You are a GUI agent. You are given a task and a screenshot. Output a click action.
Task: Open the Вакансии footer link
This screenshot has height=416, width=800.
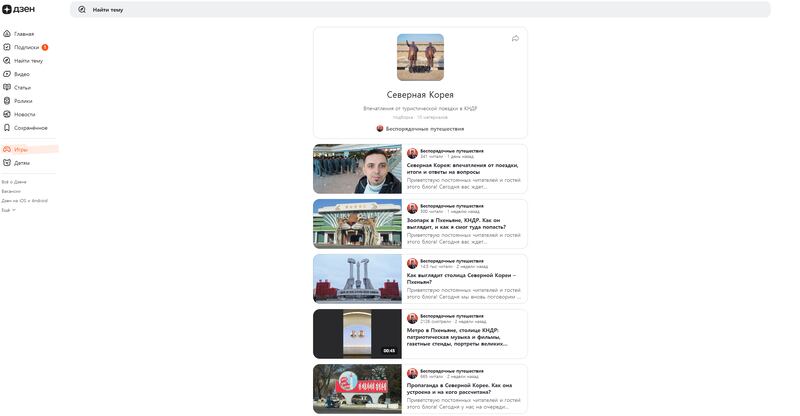click(x=11, y=191)
